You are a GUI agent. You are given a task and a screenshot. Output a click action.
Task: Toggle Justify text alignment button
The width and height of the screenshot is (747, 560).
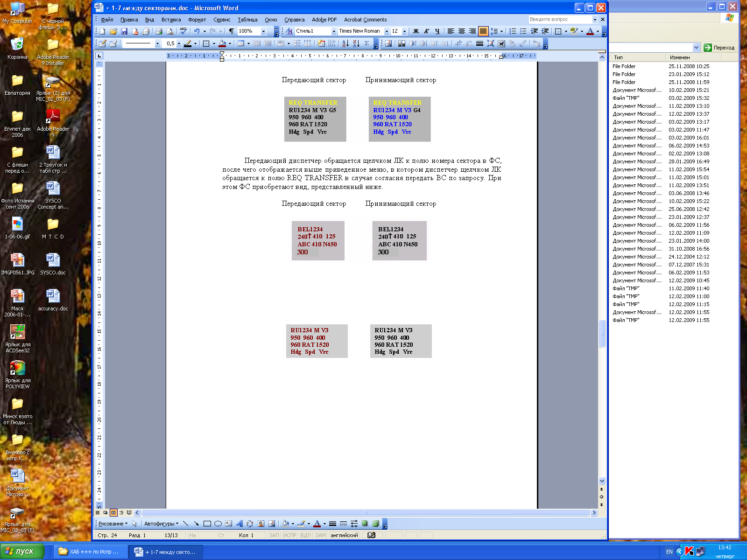coord(483,31)
